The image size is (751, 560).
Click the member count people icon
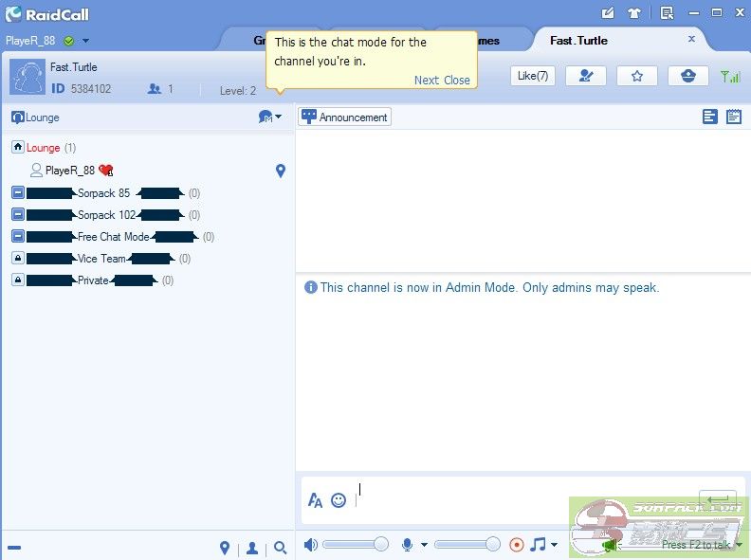[155, 89]
